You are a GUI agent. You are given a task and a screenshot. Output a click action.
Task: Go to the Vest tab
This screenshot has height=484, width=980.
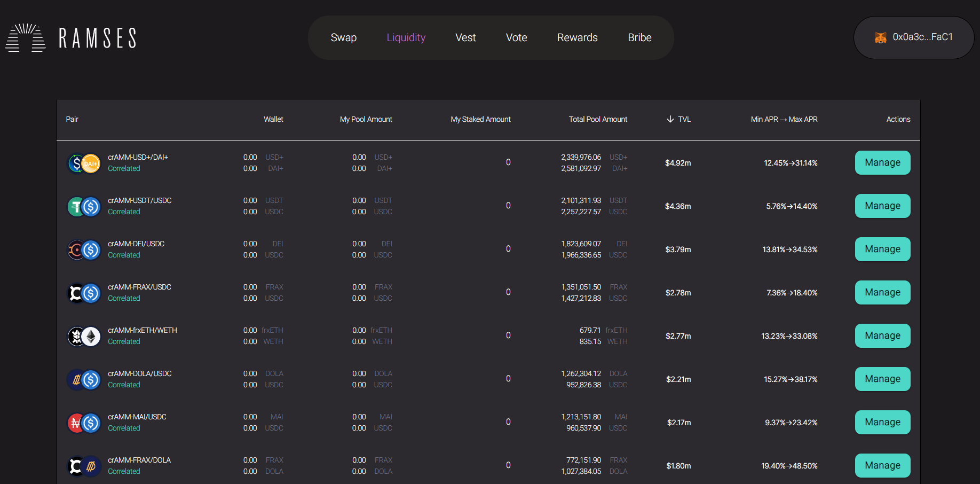pyautogui.click(x=465, y=37)
